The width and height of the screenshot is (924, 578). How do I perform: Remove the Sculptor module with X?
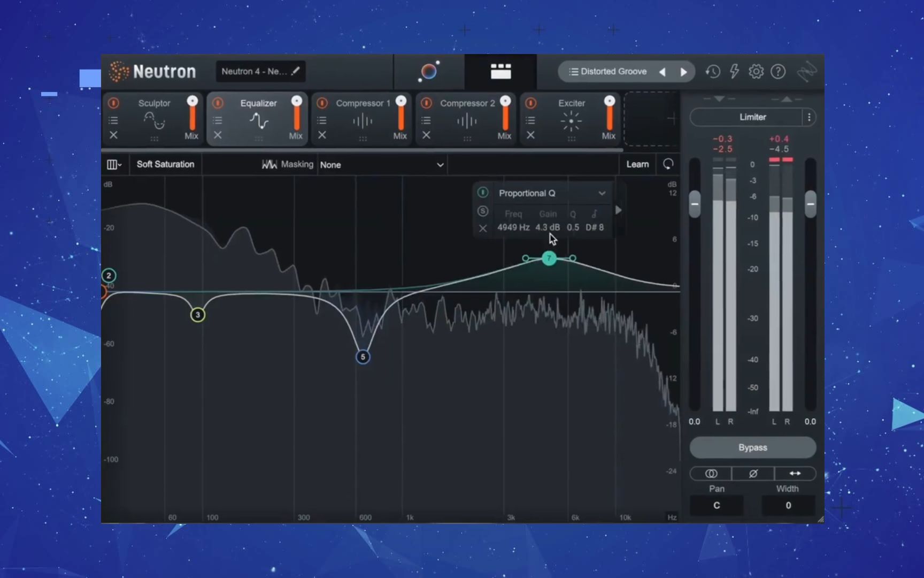click(113, 135)
